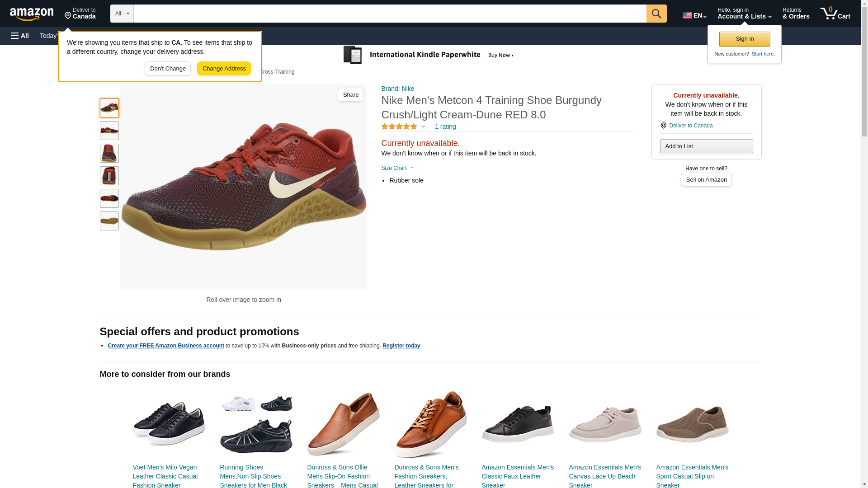
Task: Expand the EN language selector
Action: pyautogui.click(x=694, y=15)
